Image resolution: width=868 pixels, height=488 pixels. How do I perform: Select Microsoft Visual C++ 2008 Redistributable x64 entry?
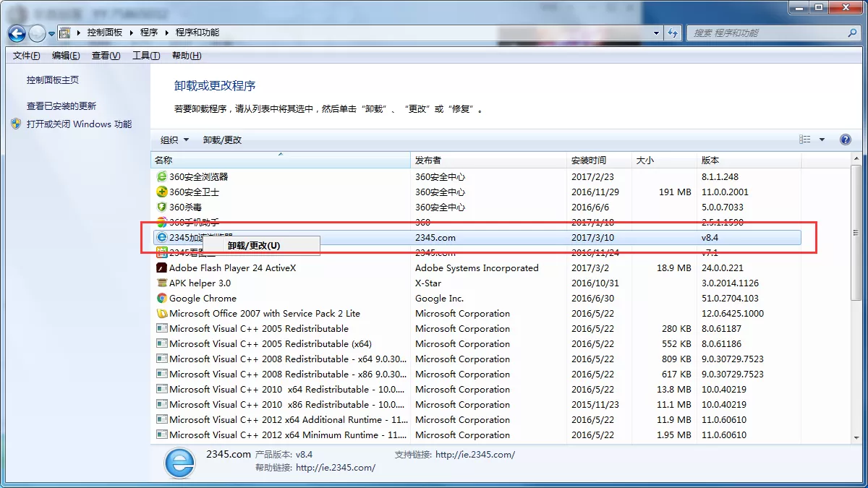288,359
